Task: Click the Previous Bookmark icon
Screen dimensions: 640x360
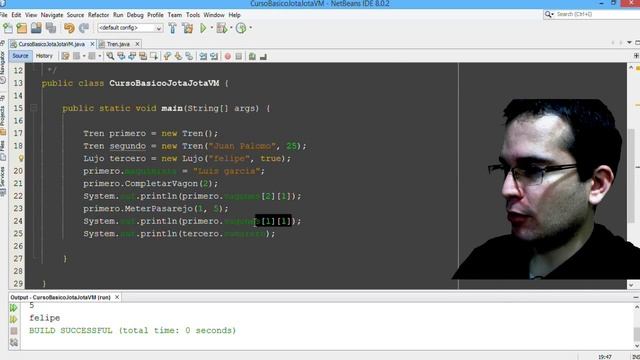Action: pos(167,56)
